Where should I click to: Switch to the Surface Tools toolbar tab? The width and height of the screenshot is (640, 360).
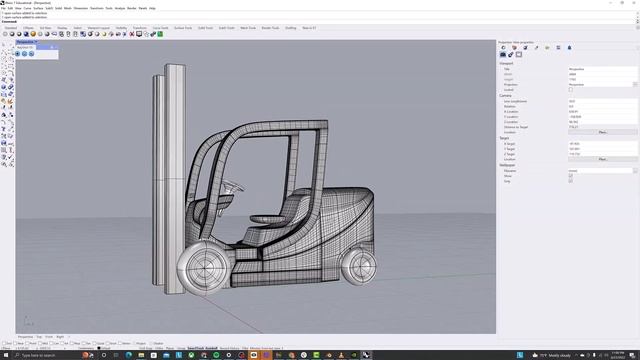coord(183,28)
